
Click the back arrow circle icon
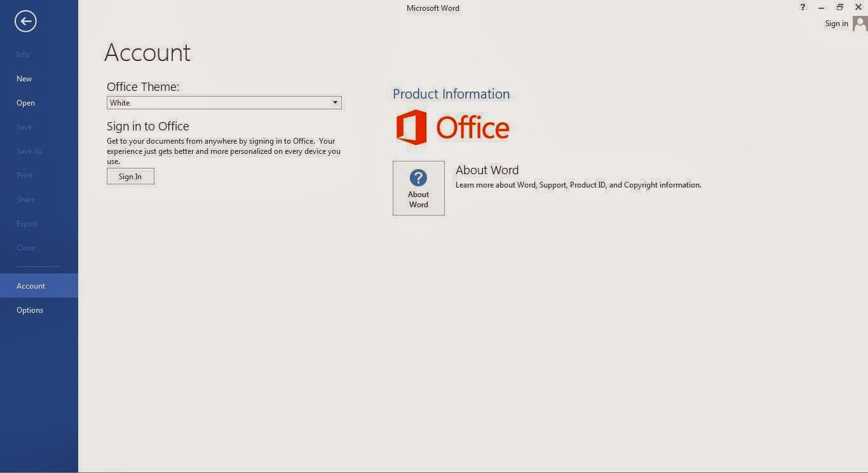tap(25, 22)
